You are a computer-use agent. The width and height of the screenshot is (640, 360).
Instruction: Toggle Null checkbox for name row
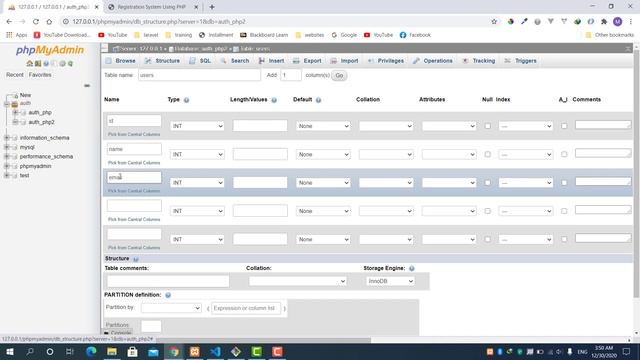tap(487, 154)
